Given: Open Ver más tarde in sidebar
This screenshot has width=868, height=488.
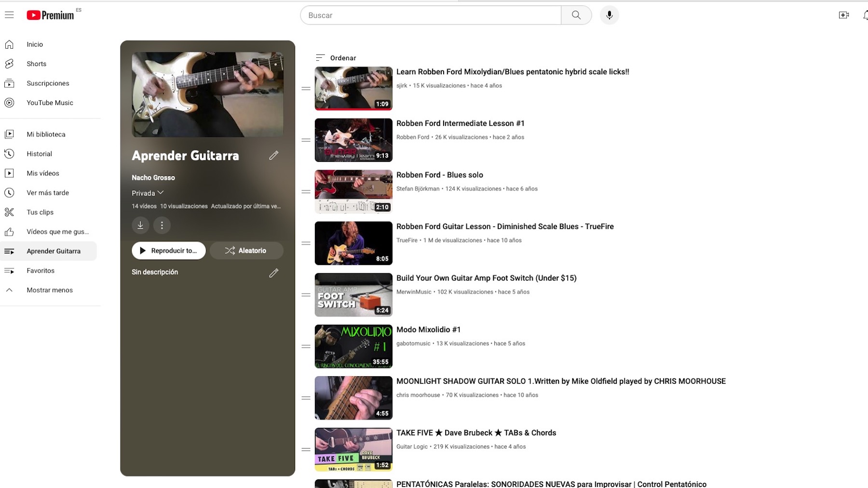Looking at the screenshot, I should point(48,193).
